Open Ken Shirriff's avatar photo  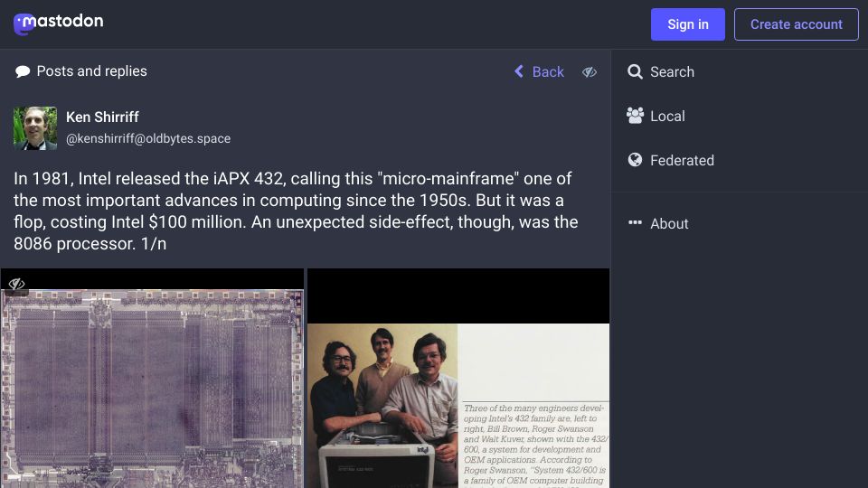(x=35, y=128)
